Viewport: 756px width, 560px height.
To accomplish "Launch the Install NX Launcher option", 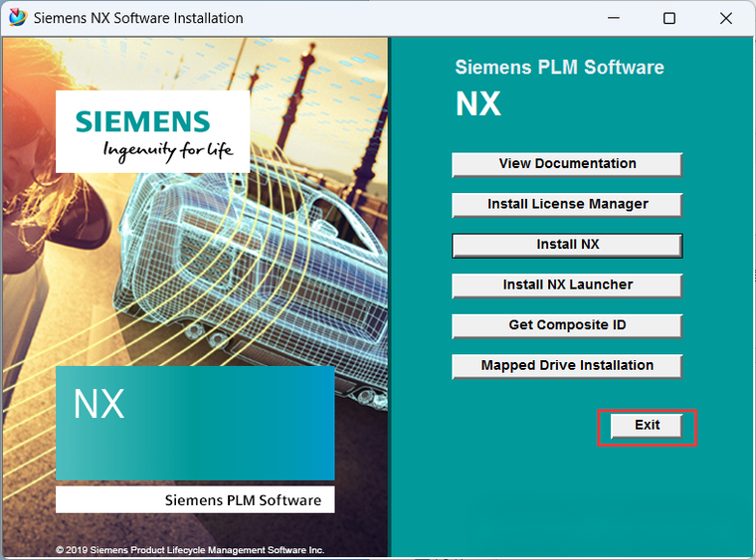I will [567, 285].
